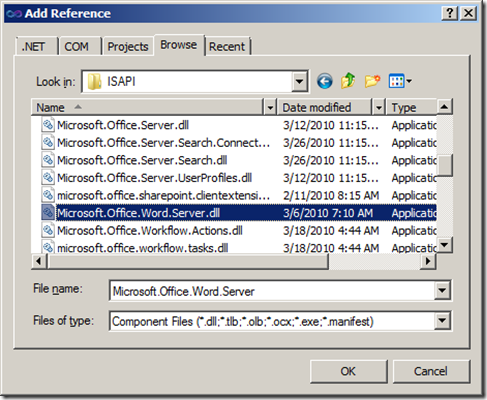Screen dimensions: 487x400
Task: Click icon of Microsoft.Office.Word.Server.dll
Action: (x=48, y=213)
